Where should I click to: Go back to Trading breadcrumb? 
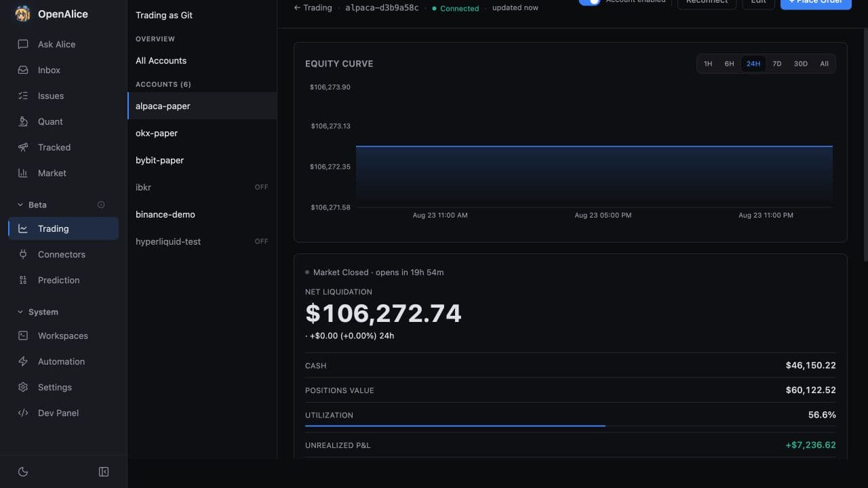[313, 7]
